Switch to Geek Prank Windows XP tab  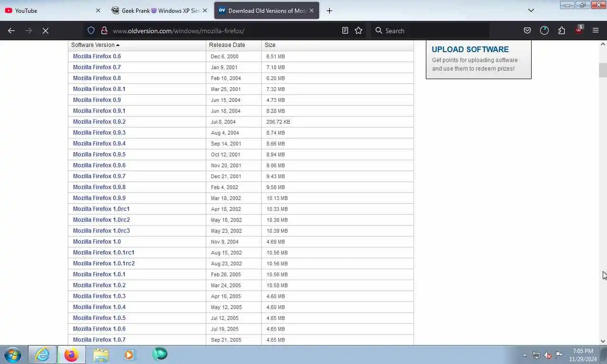click(159, 10)
